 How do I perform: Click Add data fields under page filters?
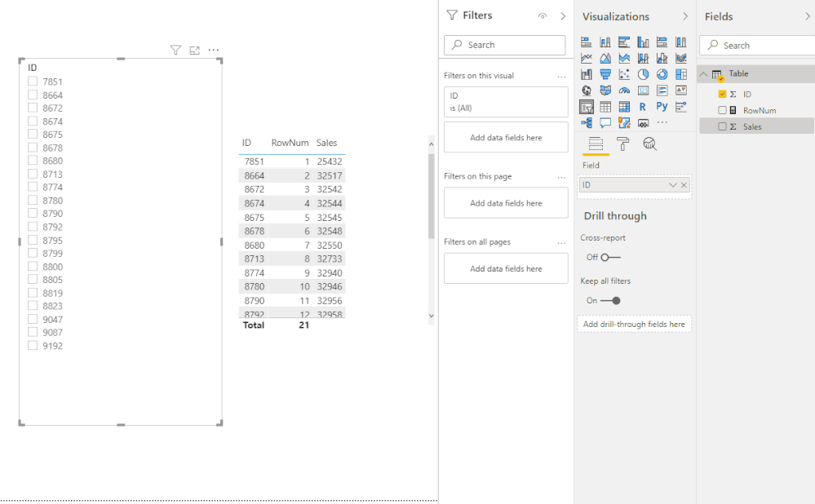pyautogui.click(x=506, y=203)
